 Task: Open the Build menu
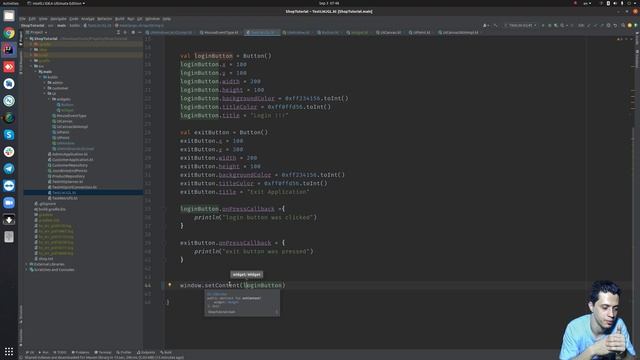(x=120, y=19)
